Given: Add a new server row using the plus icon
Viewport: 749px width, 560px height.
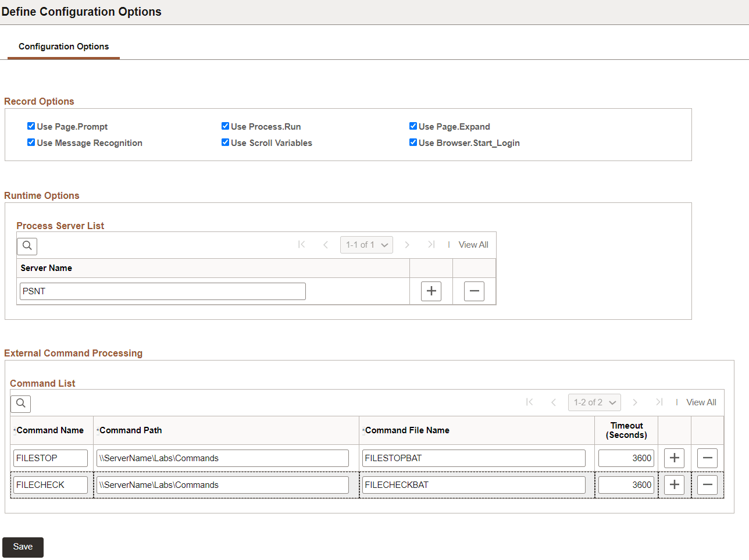Looking at the screenshot, I should click(431, 291).
